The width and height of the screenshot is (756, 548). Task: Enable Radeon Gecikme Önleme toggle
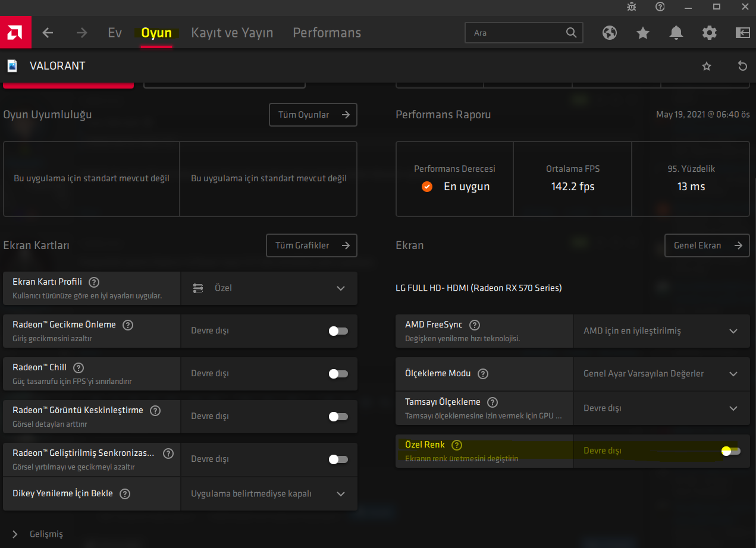338,331
